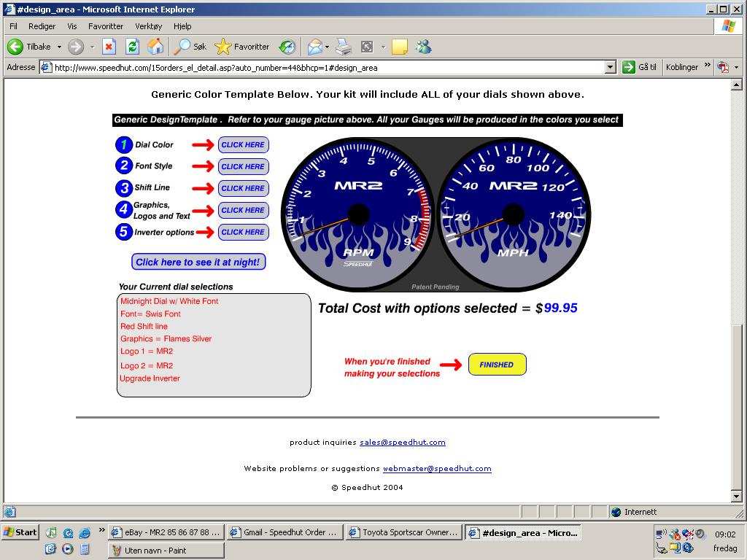
Task: Click the Refresh page icon
Action: tap(132, 47)
